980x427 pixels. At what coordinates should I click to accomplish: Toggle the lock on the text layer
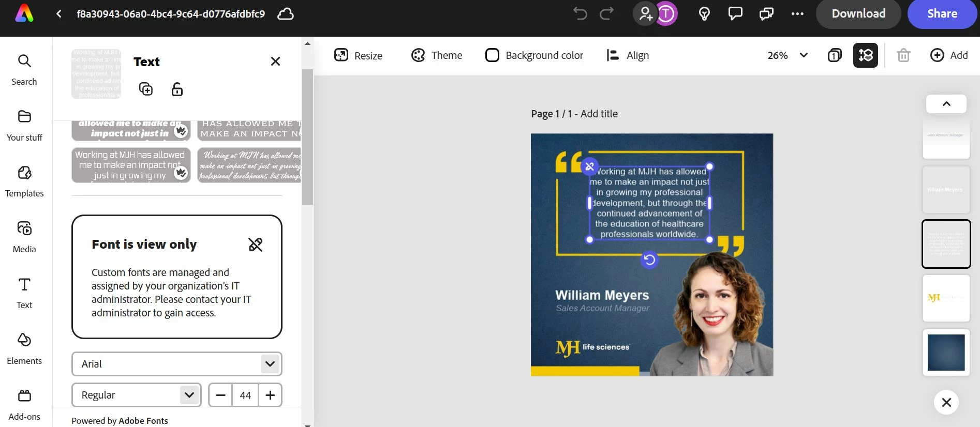[177, 89]
